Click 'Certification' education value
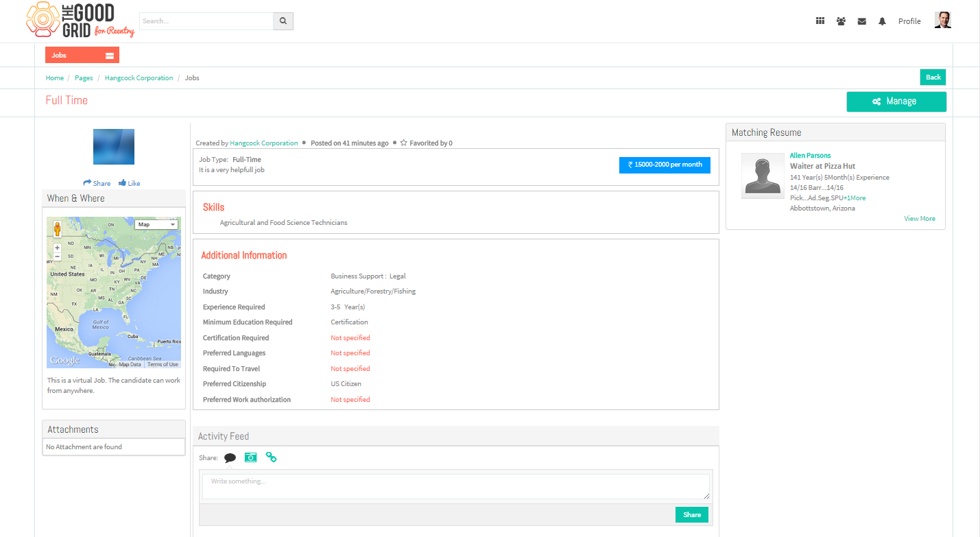The image size is (980, 537). (x=349, y=322)
